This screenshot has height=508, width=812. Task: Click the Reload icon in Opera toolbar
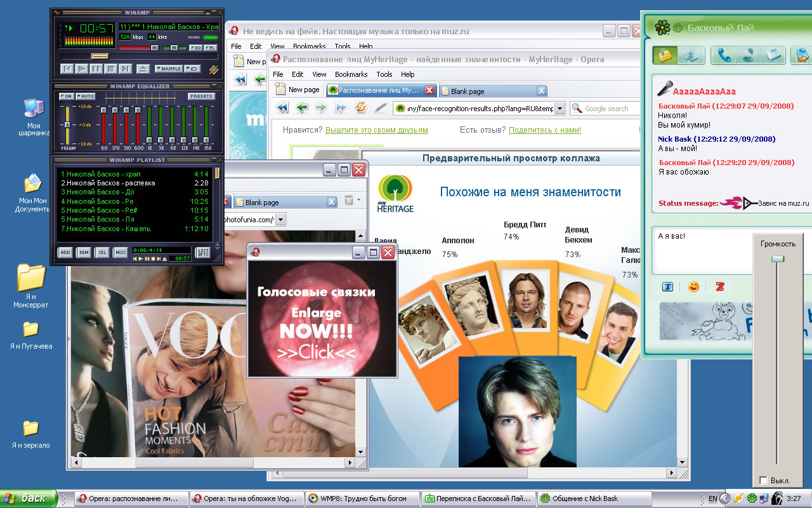361,108
